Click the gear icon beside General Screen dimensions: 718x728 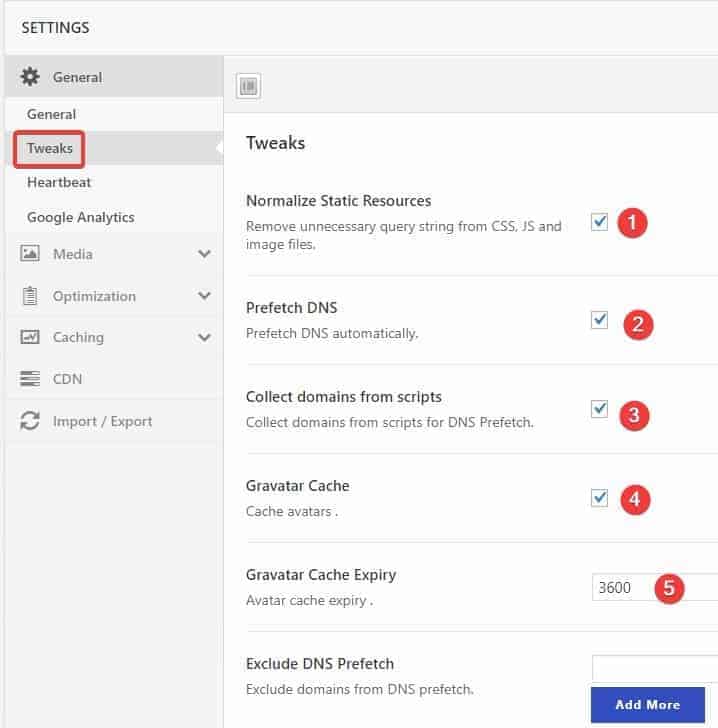pos(30,77)
